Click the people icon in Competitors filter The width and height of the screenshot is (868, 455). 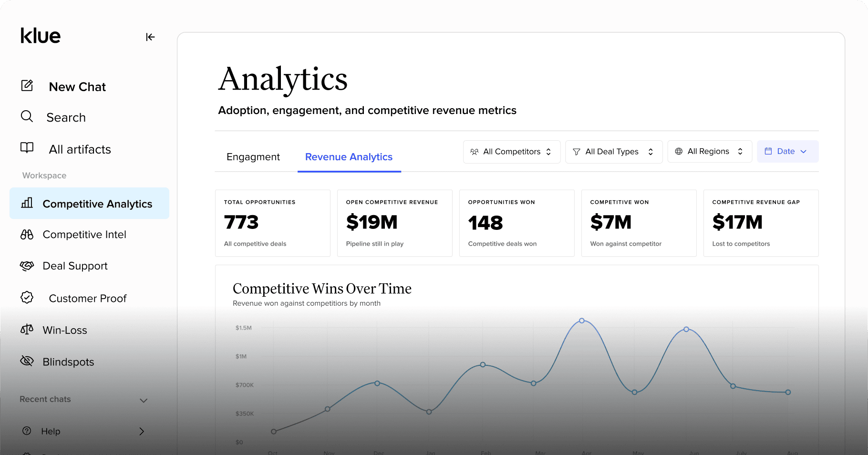coord(475,152)
